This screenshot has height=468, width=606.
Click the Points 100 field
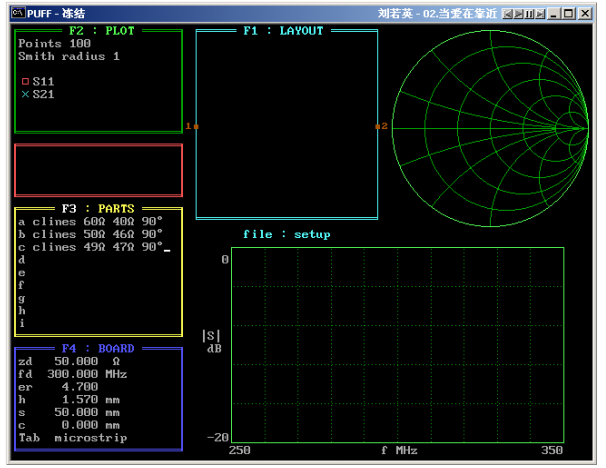(54, 43)
